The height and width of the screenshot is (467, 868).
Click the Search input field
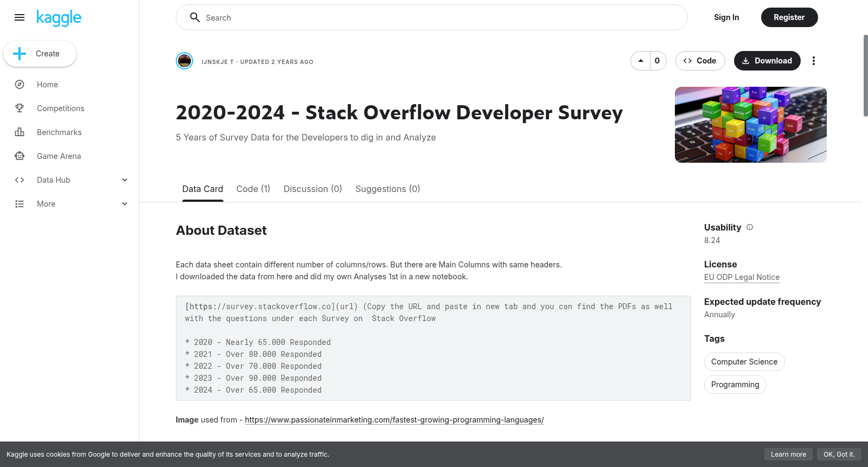[x=432, y=17]
